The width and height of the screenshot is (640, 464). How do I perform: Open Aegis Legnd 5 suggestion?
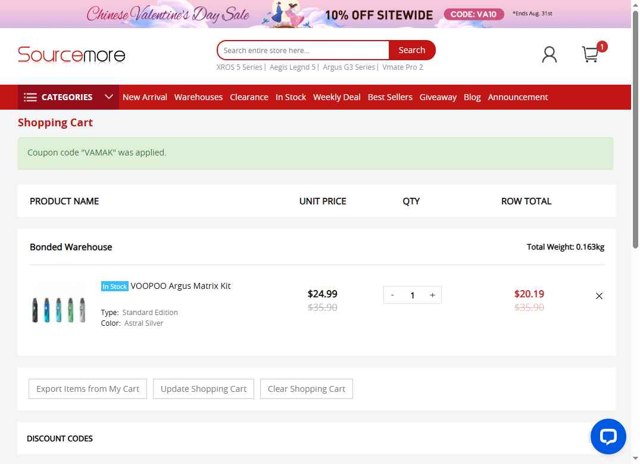point(292,67)
